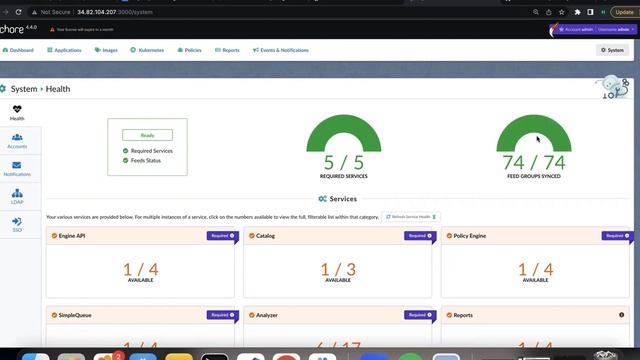Go to the Dashboard tab

(18, 50)
